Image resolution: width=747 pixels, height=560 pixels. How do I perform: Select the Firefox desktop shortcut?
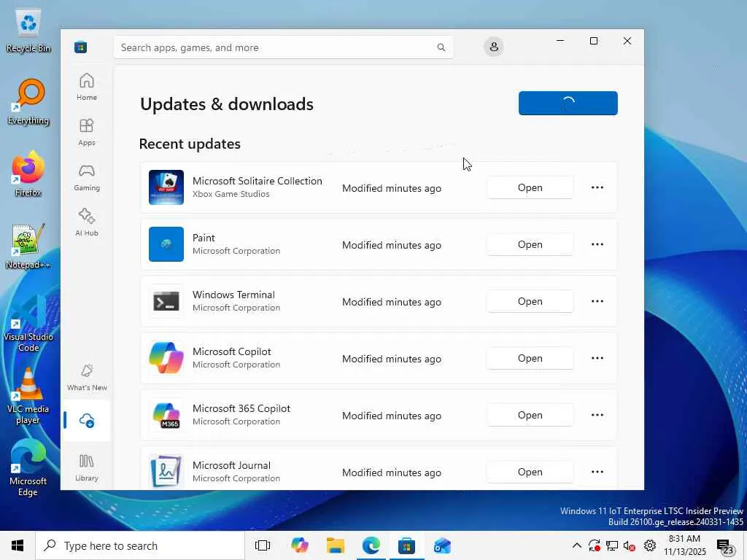28,174
